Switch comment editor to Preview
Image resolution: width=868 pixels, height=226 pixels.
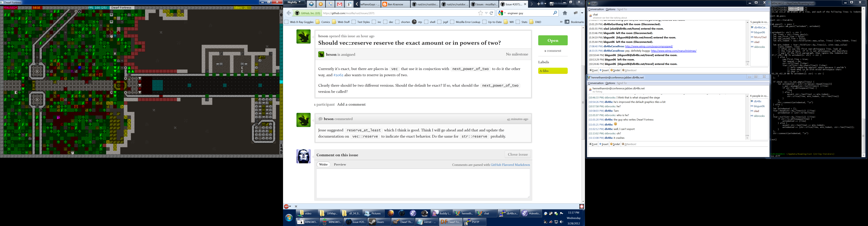[x=340, y=164]
